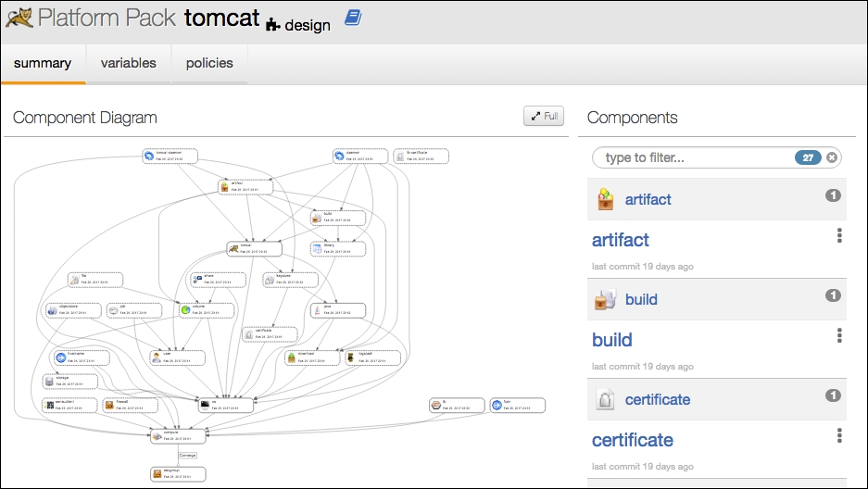Open the blue book documentation icon
The image size is (868, 489).
[x=353, y=18]
